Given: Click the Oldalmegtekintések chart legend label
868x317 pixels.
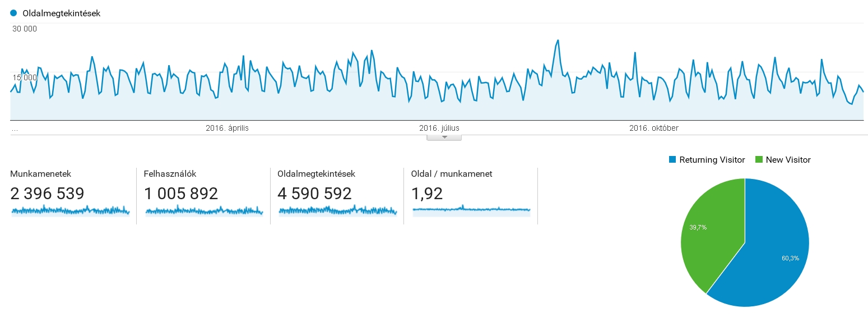Looking at the screenshot, I should tap(62, 13).
